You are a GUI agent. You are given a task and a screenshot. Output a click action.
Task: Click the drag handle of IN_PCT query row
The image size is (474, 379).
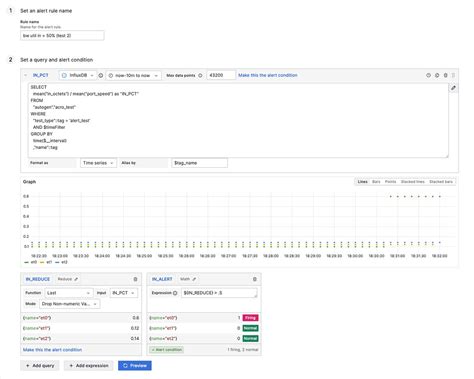[x=453, y=75]
